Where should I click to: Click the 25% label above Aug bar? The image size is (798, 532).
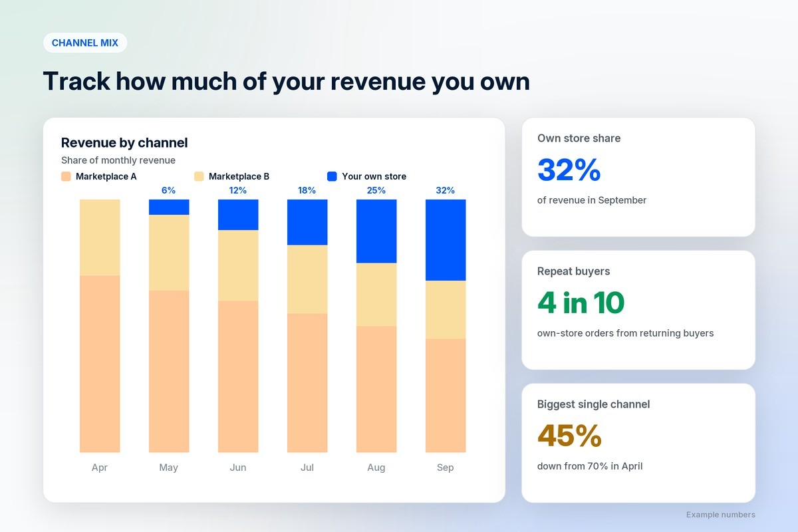376,190
